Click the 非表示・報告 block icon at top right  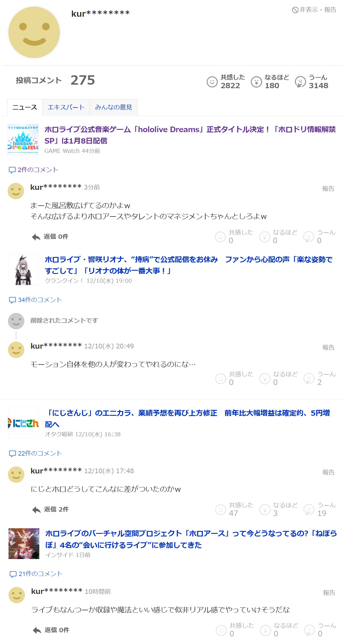(x=295, y=10)
